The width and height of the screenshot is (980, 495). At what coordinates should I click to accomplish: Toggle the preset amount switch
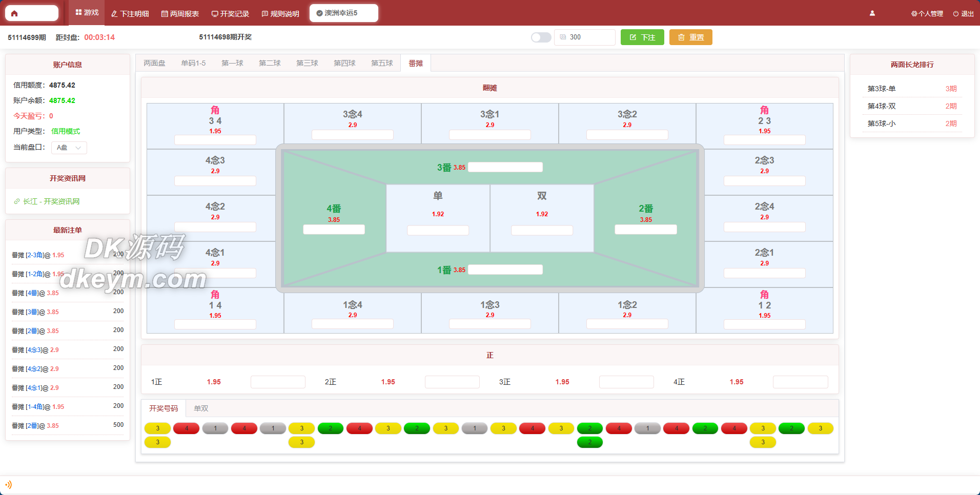(x=541, y=37)
